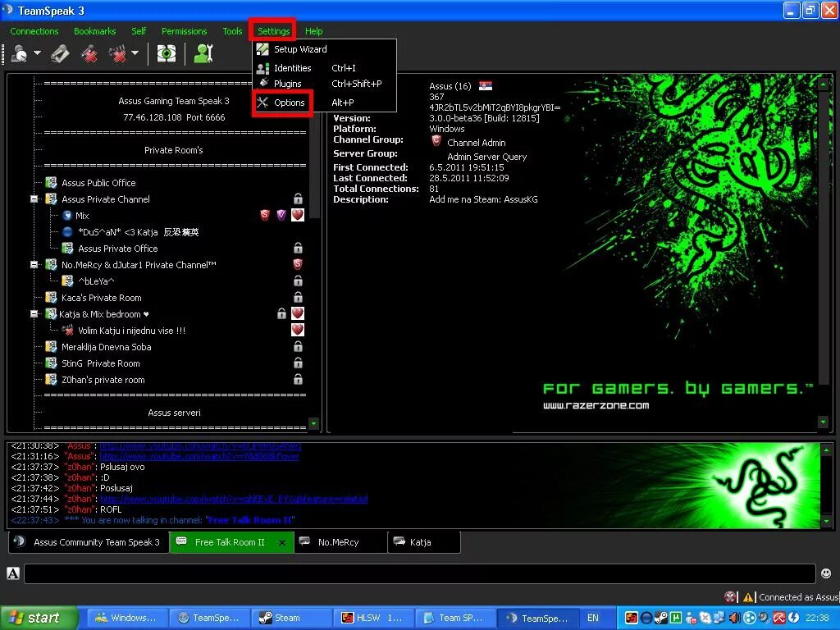Click Z0han's private room channel icon
Viewport: 840px width, 630px height.
tap(52, 379)
